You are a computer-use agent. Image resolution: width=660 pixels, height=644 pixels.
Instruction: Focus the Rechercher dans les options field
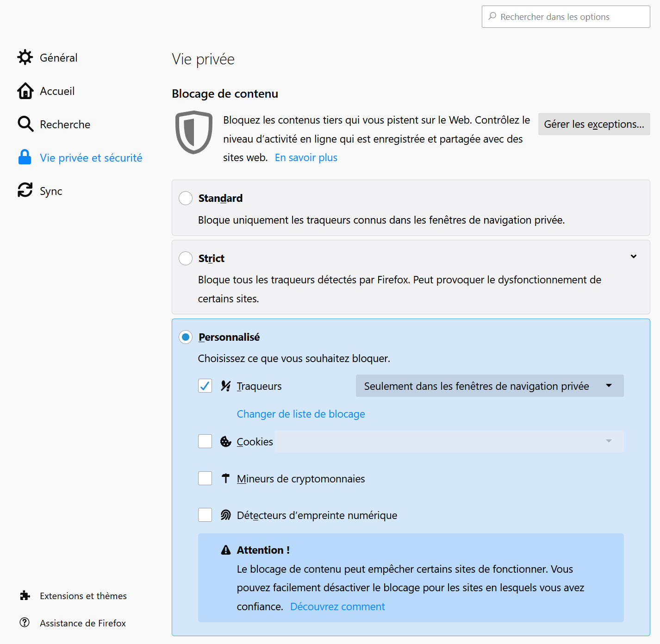566,17
